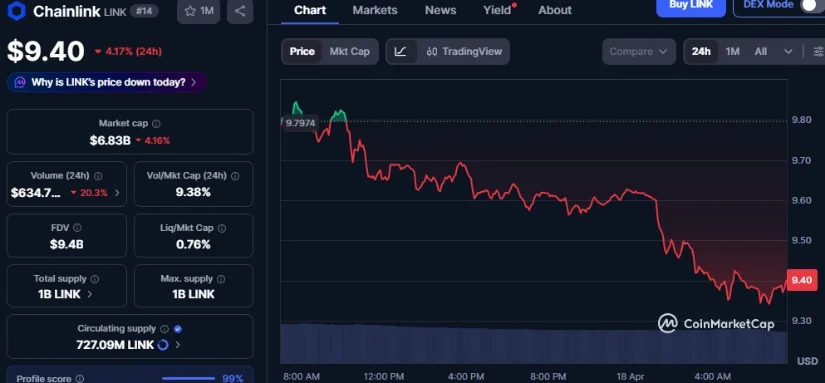Click the $9.40 headline price
825x383 pixels.
[x=46, y=51]
